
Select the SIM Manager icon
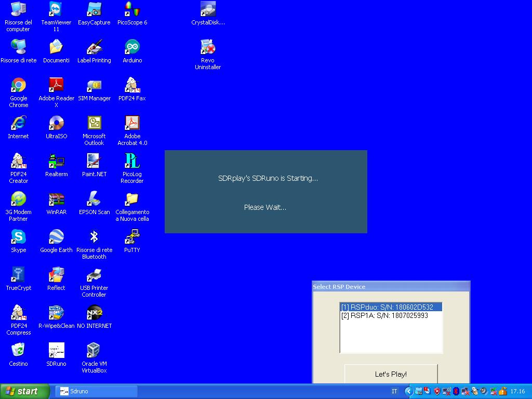click(x=94, y=85)
